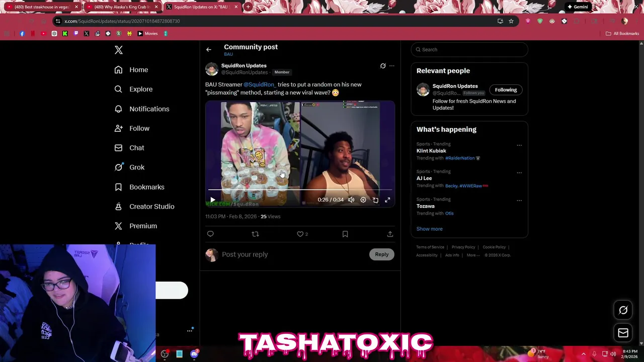Click the Reply button
This screenshot has height=362, width=644.
[382, 254]
